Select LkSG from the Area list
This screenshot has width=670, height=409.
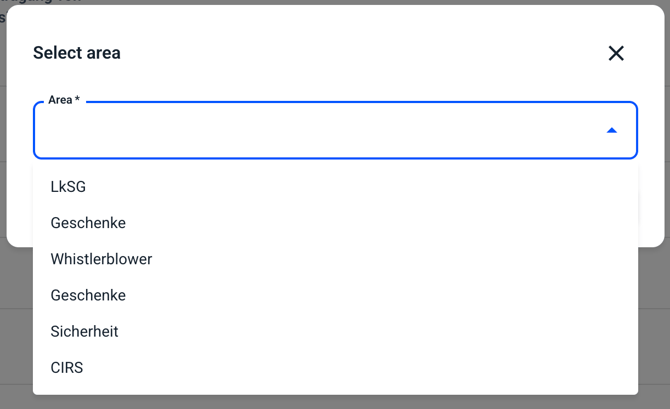[x=69, y=187]
